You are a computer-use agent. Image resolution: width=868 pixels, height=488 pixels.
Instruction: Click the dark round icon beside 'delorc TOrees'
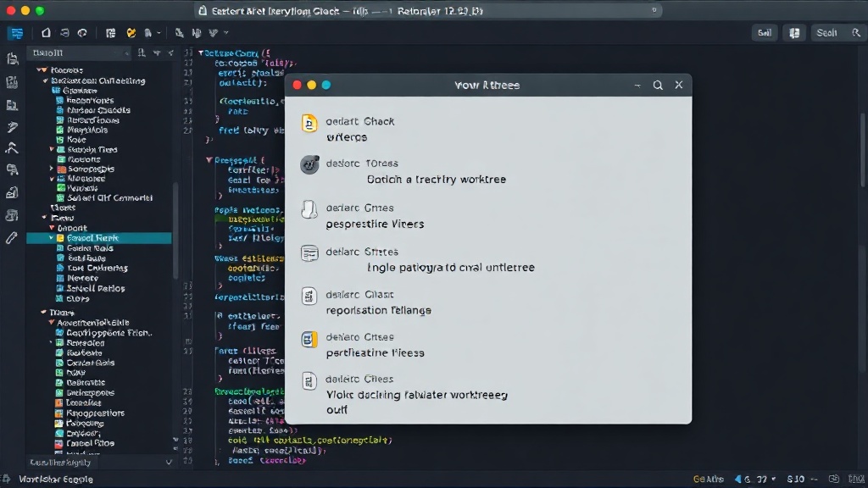pyautogui.click(x=309, y=164)
